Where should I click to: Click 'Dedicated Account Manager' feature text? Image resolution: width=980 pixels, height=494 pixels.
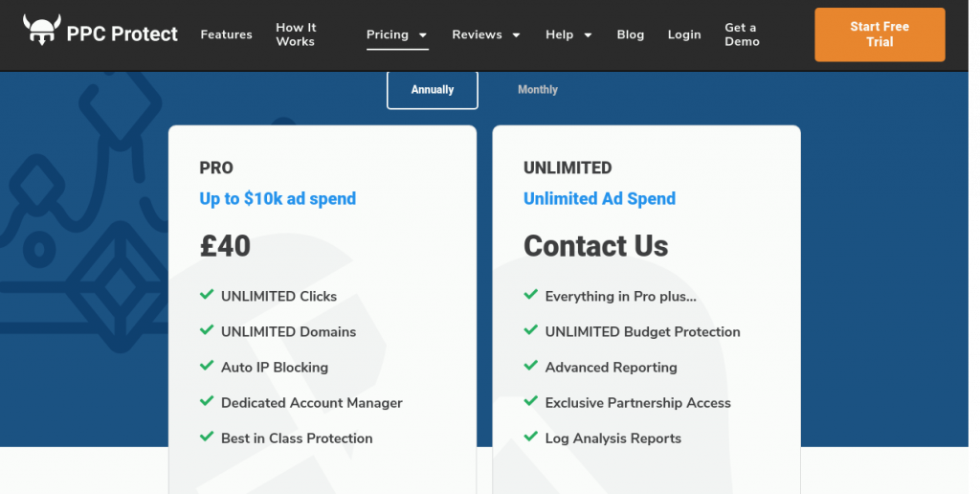coord(312,403)
